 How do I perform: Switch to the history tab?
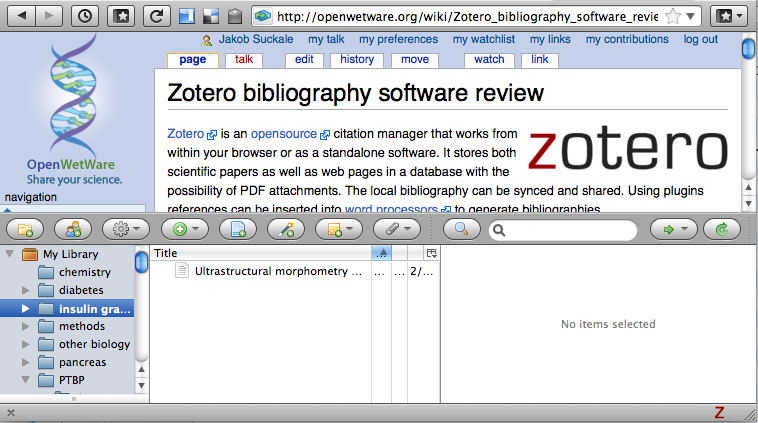357,60
